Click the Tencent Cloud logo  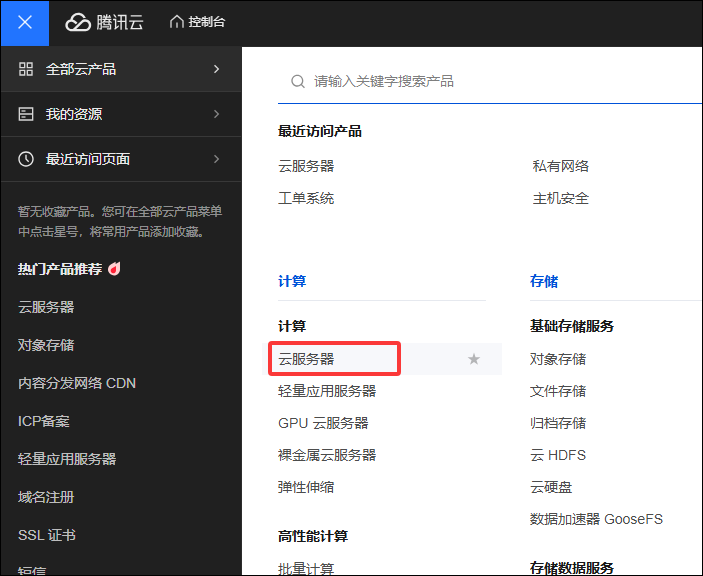pos(104,22)
